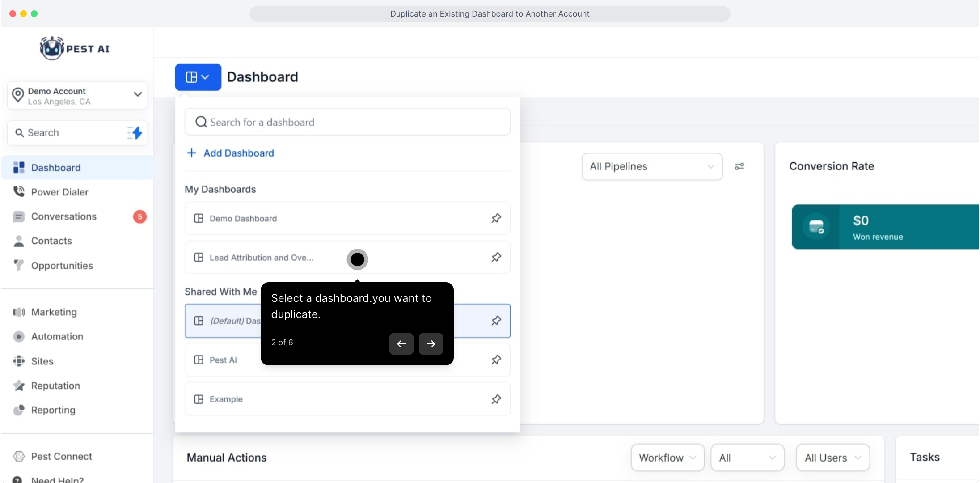Click the Marketing megaphone icon

pos(19,312)
